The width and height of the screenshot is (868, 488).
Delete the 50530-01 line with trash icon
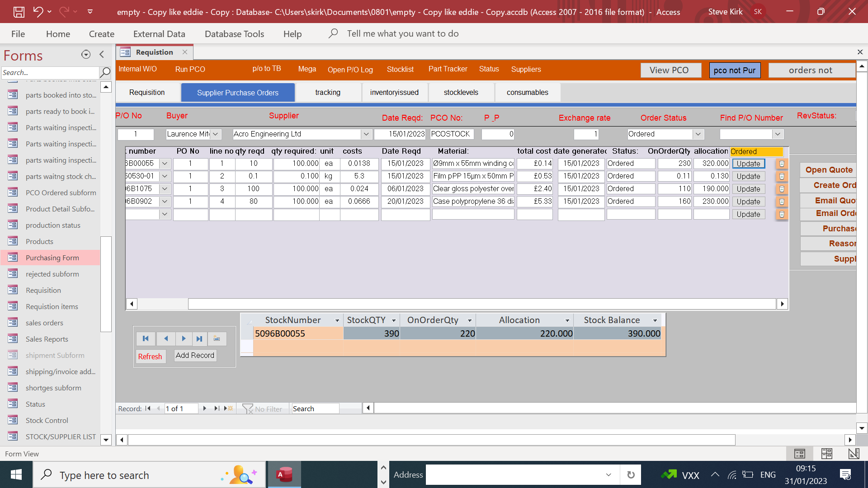[x=782, y=176]
